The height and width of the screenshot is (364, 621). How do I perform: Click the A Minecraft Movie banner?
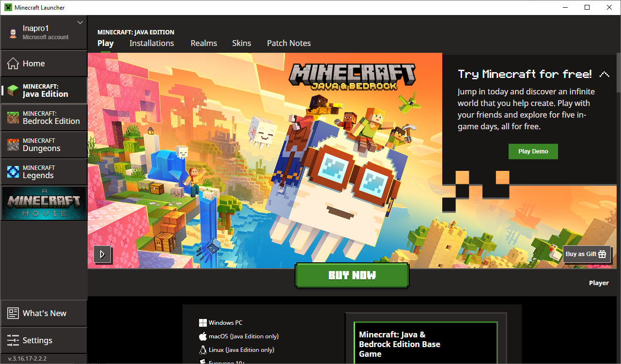pos(44,203)
